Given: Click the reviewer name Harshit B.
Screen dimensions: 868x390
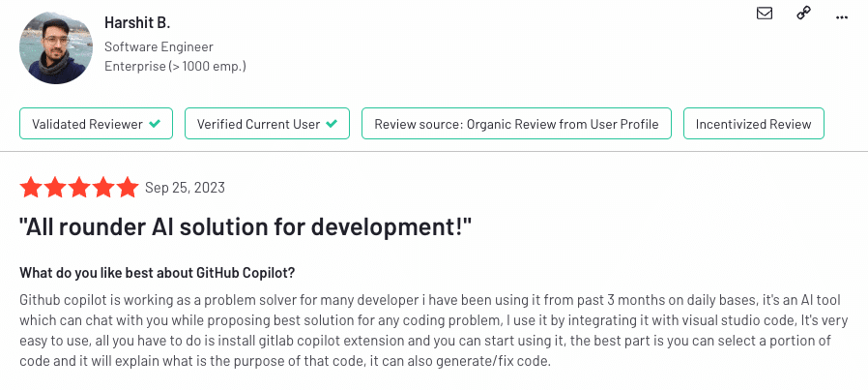Looking at the screenshot, I should click(x=137, y=23).
